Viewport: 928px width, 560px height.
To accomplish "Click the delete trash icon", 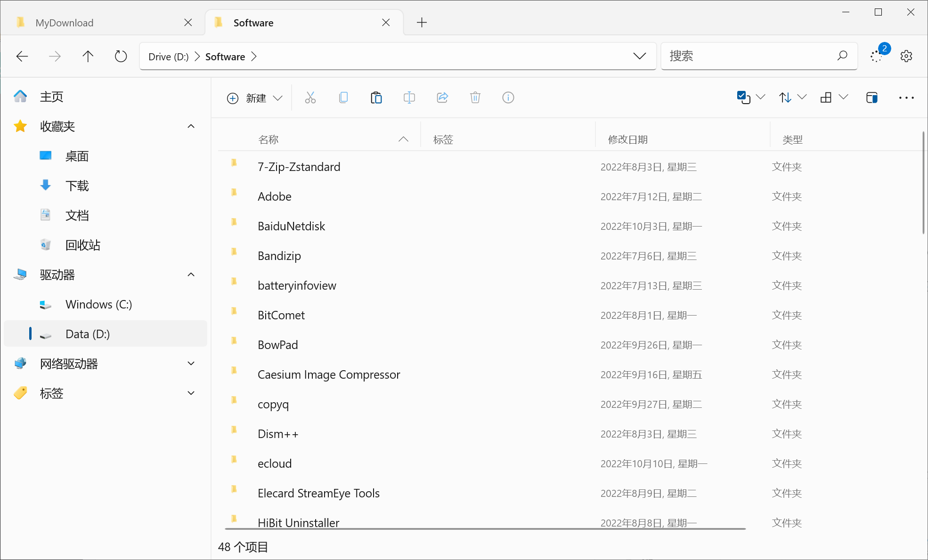I will 475,98.
